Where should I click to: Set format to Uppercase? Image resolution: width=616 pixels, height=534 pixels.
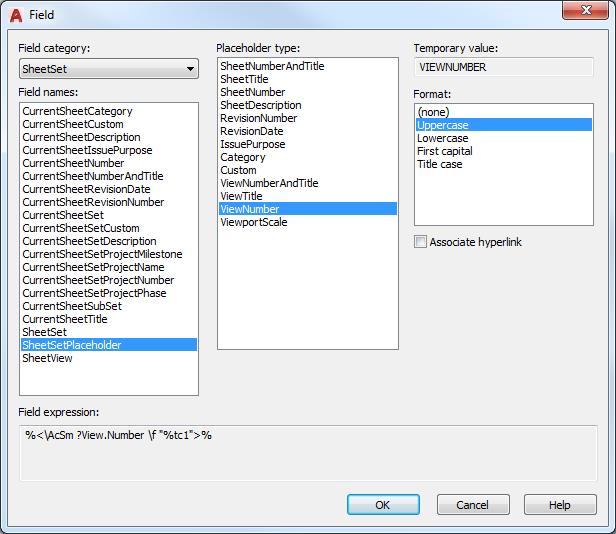click(x=504, y=125)
